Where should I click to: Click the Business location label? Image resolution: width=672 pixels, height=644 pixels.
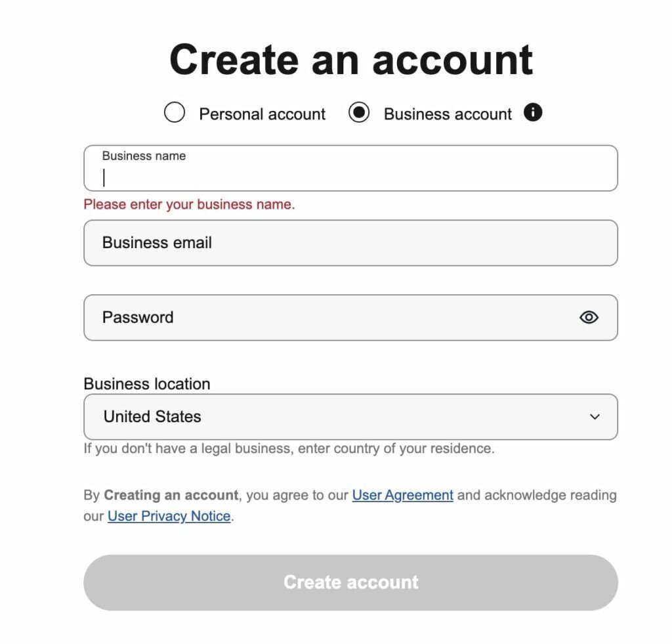point(146,383)
